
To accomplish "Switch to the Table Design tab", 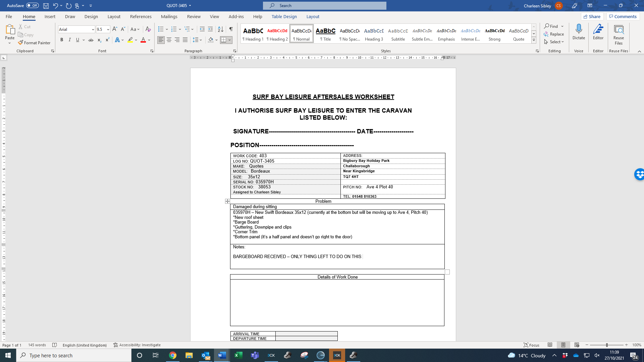I will coord(284,16).
